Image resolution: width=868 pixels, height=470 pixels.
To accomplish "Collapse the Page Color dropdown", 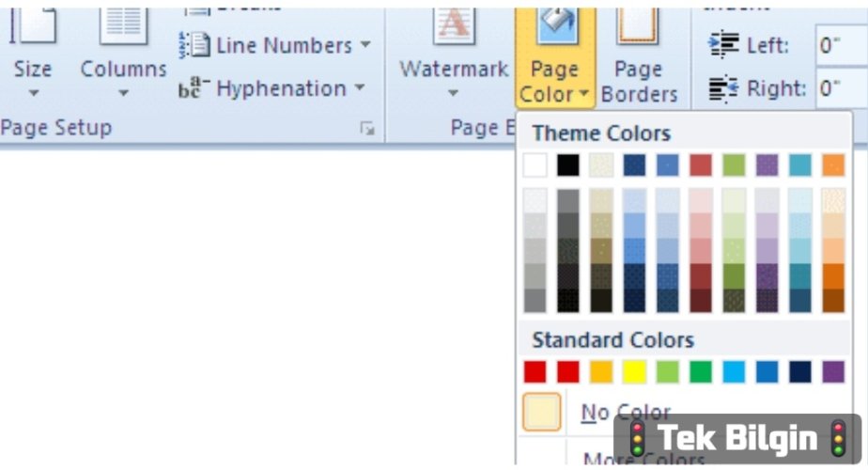I will (x=554, y=57).
